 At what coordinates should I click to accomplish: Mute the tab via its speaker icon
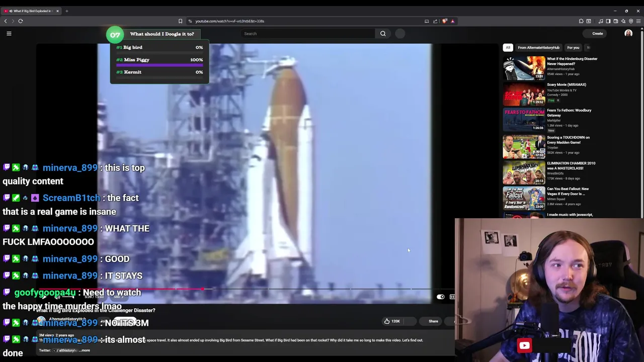(x=10, y=11)
